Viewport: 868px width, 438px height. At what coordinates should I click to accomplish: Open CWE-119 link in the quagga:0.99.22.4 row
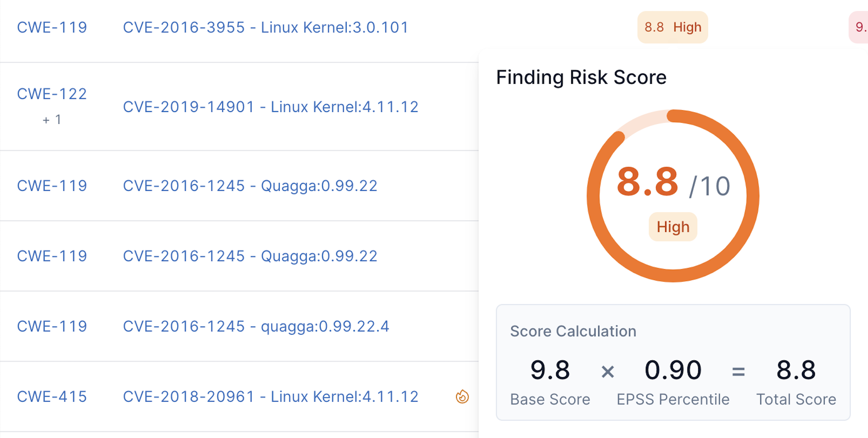[52, 326]
